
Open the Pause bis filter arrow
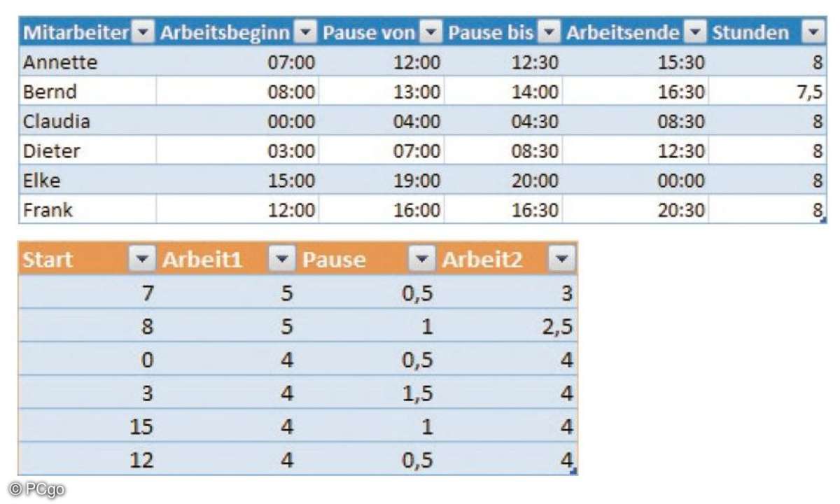[x=551, y=32]
